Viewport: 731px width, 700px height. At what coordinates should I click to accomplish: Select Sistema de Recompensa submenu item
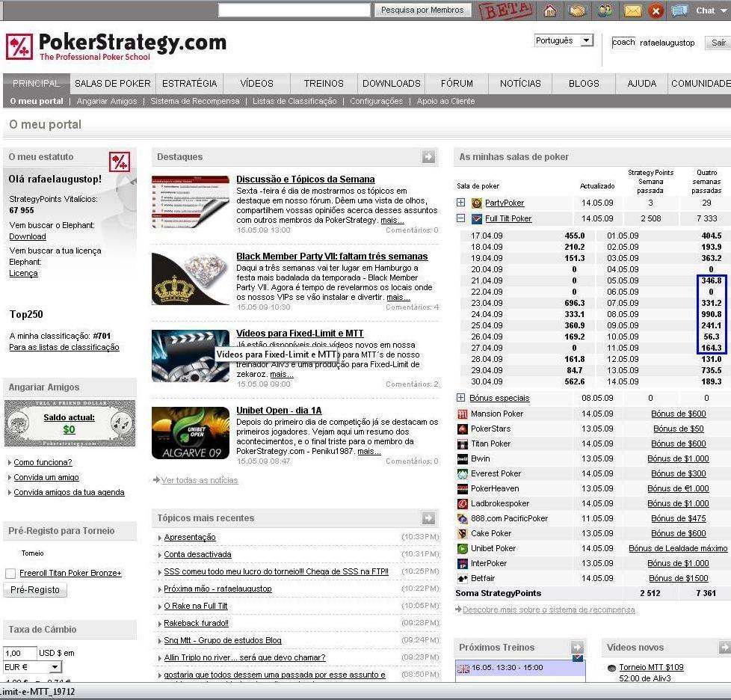[195, 101]
